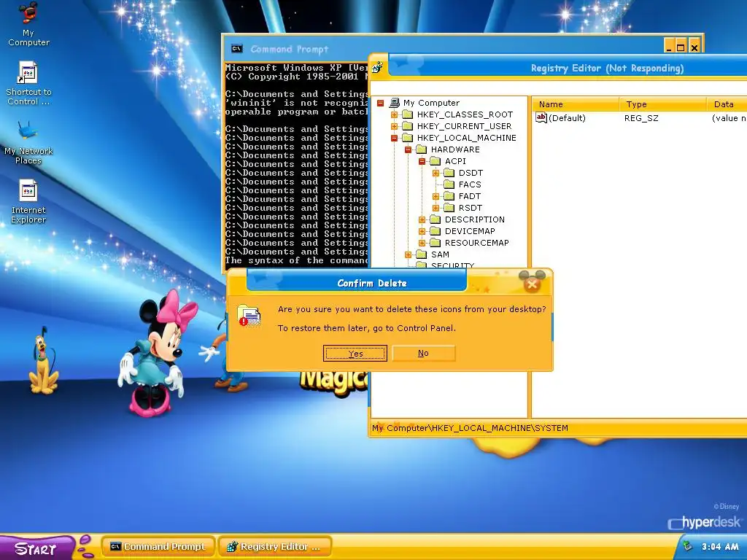This screenshot has height=560, width=747.
Task: Click the DSDT folder icon
Action: point(449,173)
